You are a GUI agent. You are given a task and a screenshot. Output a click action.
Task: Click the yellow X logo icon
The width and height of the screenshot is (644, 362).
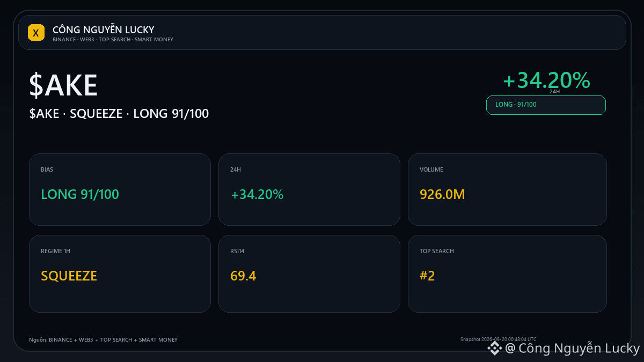(36, 33)
